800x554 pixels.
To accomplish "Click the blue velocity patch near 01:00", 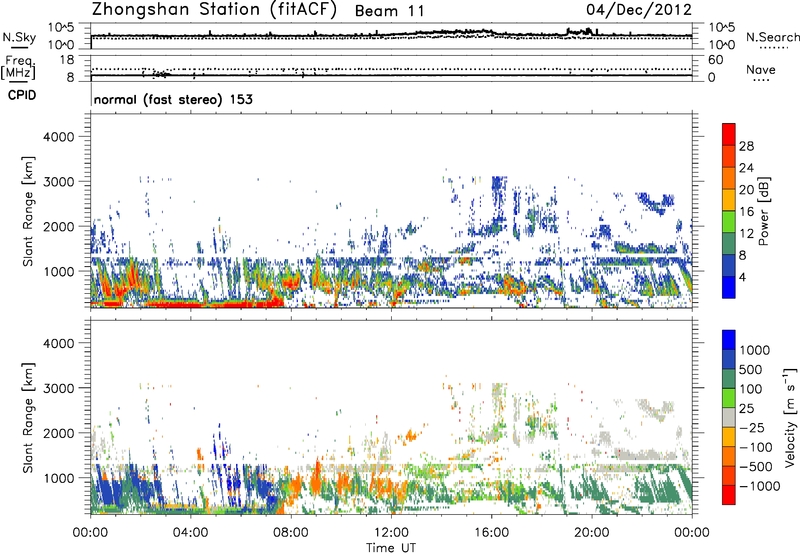I will click(x=108, y=492).
